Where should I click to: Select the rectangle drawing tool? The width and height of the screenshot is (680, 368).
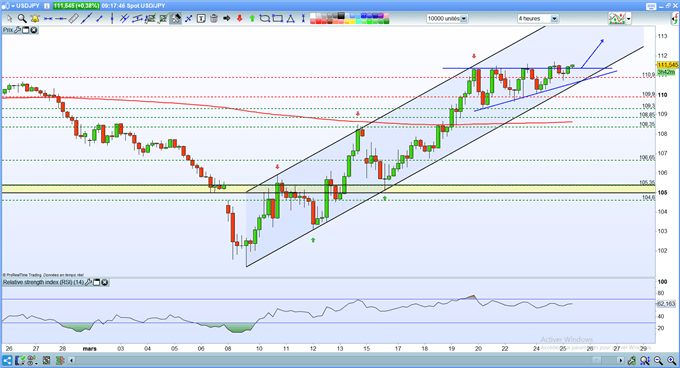(x=278, y=19)
